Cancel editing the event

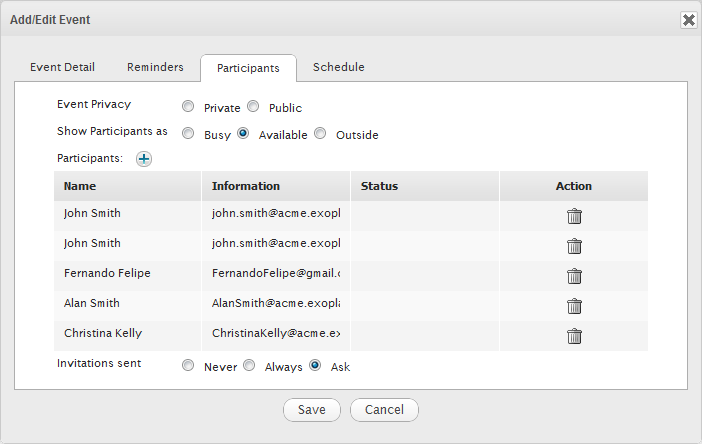tap(384, 410)
